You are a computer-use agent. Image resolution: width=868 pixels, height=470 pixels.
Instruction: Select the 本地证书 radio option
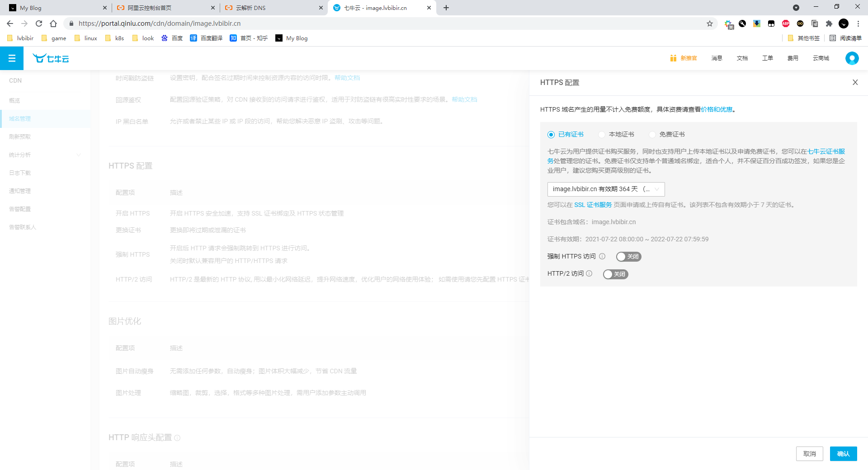click(x=602, y=135)
